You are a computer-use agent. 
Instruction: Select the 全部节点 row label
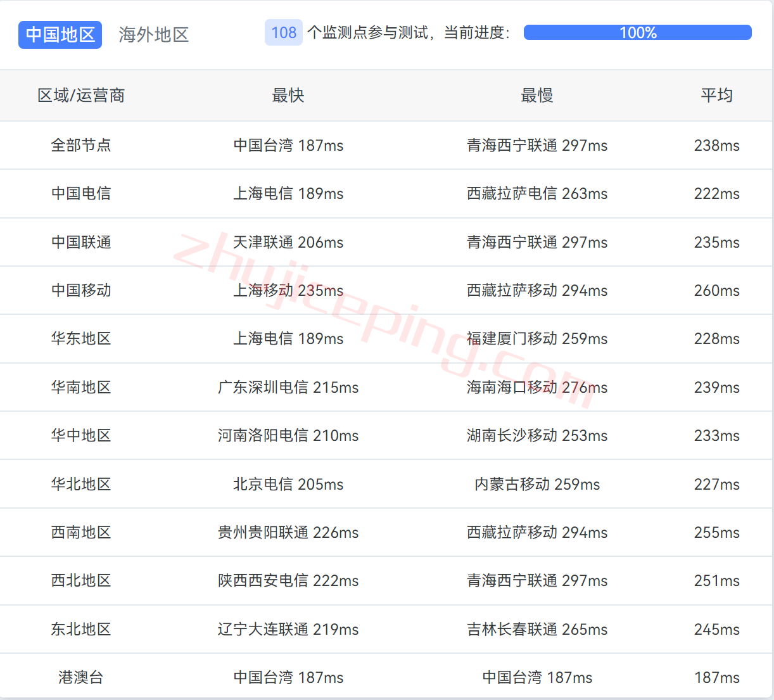pos(81,145)
